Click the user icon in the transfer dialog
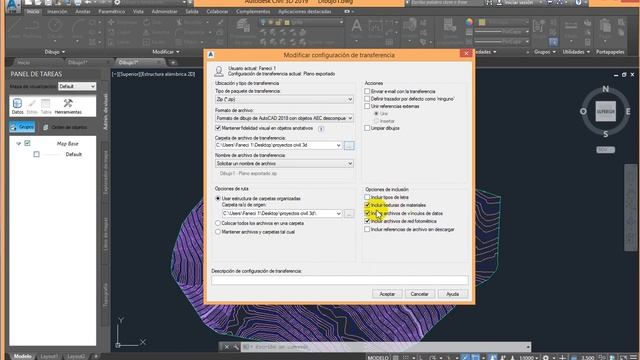This screenshot has width=640, height=360. click(219, 71)
